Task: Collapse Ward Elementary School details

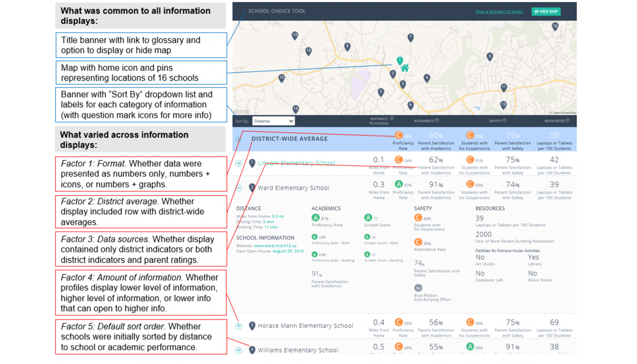Action: click(239, 188)
